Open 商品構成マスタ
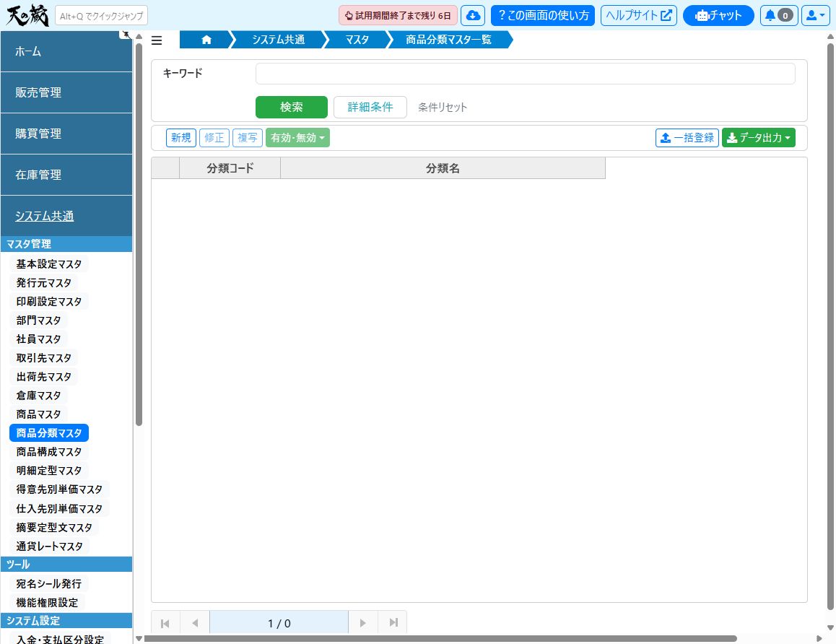The image size is (836, 644). (49, 451)
